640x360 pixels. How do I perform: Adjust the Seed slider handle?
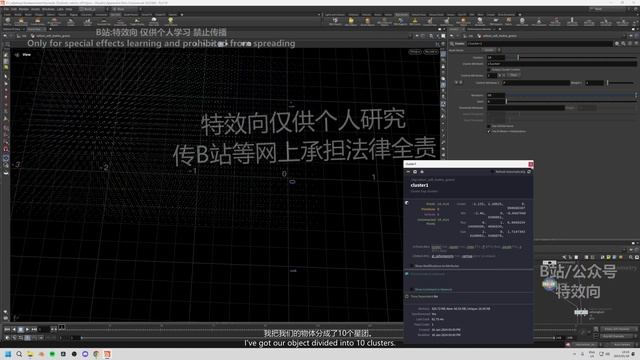pyautogui.click(x=507, y=101)
